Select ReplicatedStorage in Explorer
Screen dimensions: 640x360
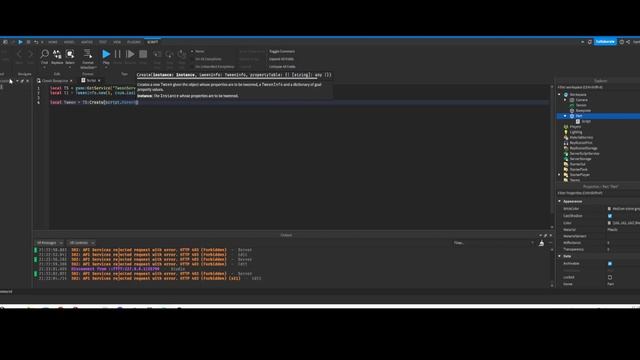point(583,148)
